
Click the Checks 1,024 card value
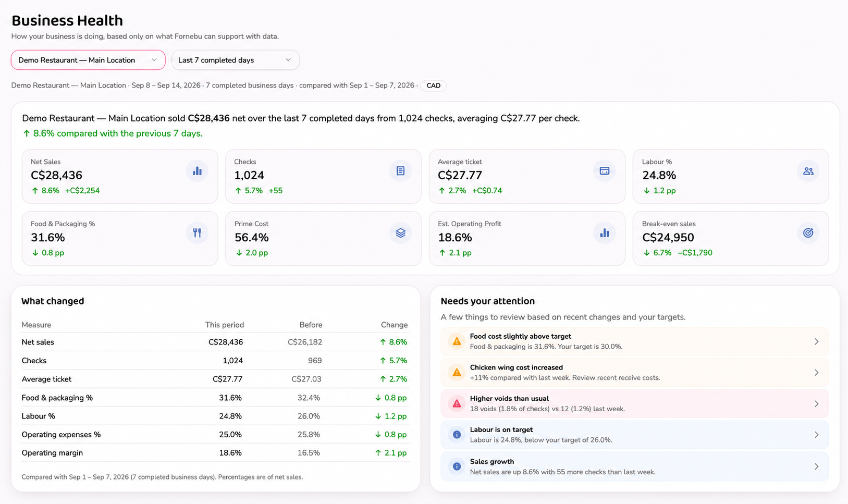[x=249, y=175]
